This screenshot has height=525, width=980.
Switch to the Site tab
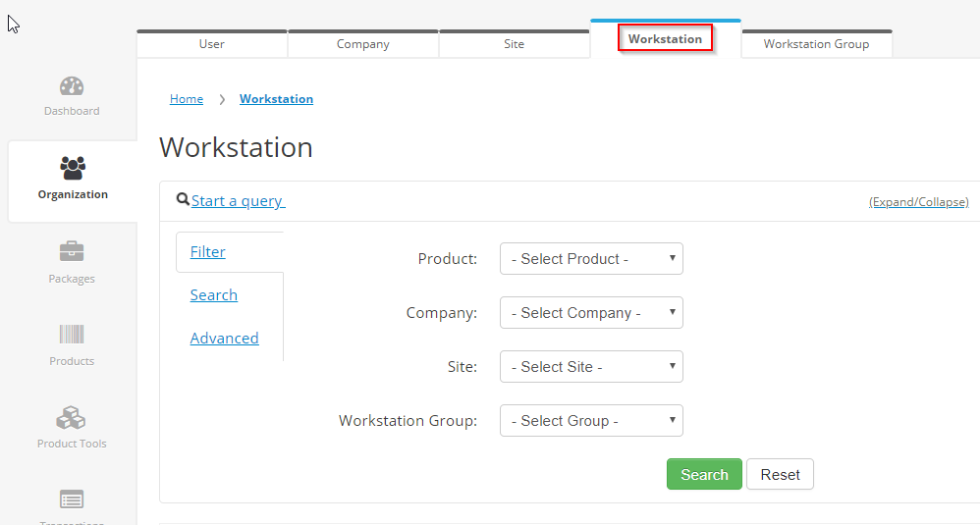[515, 44]
